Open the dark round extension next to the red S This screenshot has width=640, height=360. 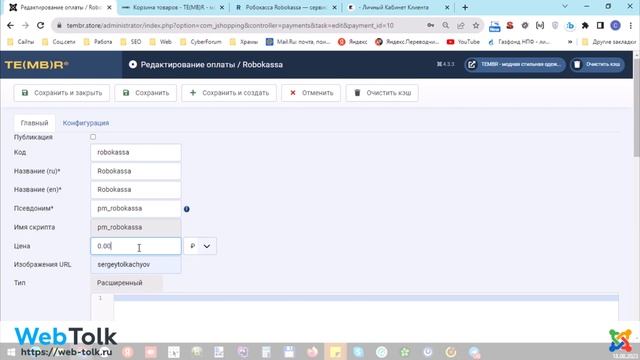pyautogui.click(x=525, y=25)
